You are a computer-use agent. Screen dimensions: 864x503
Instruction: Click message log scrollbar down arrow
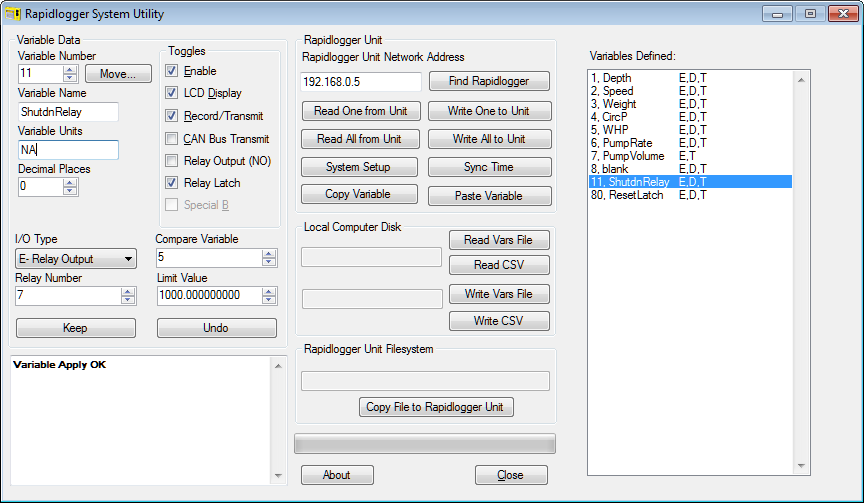(278, 475)
